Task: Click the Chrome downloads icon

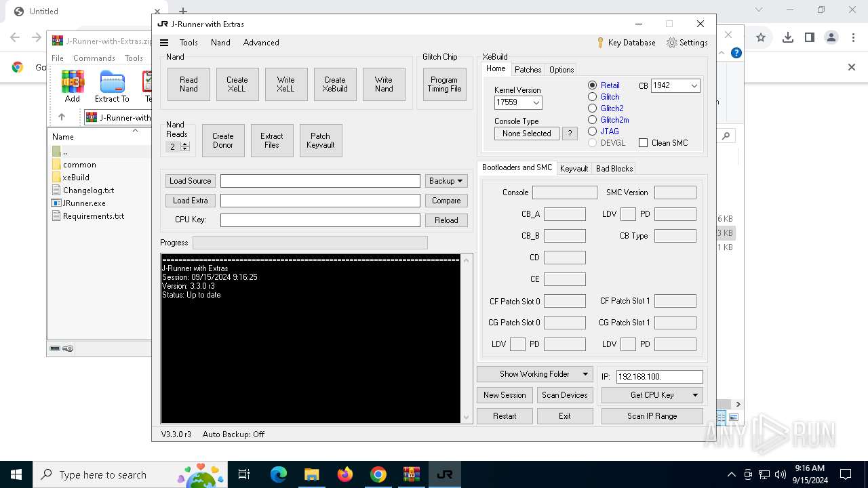Action: click(x=787, y=38)
